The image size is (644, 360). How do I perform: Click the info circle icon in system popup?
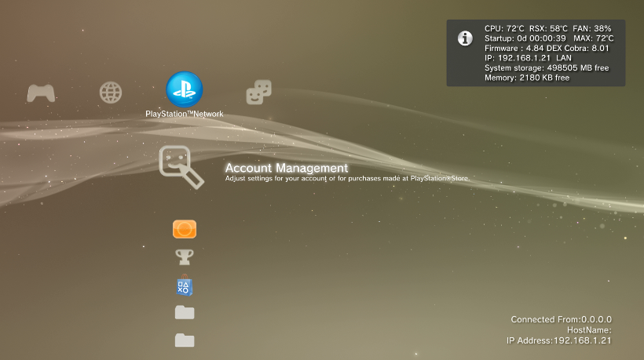pos(466,38)
